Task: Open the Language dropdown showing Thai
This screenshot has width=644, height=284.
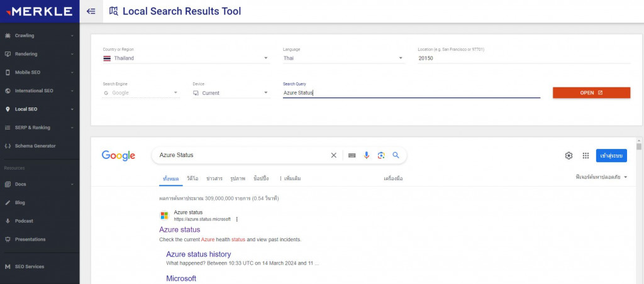Action: click(344, 58)
